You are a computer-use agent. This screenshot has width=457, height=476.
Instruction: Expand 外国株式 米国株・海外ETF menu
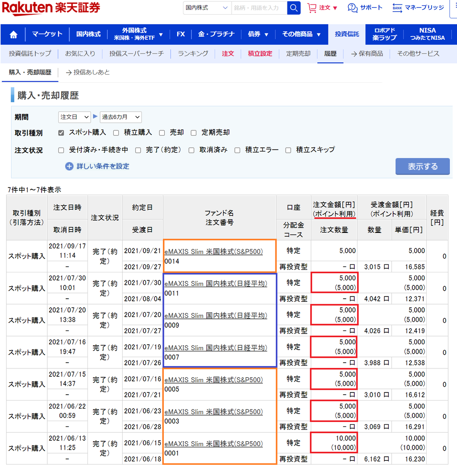pyautogui.click(x=138, y=34)
